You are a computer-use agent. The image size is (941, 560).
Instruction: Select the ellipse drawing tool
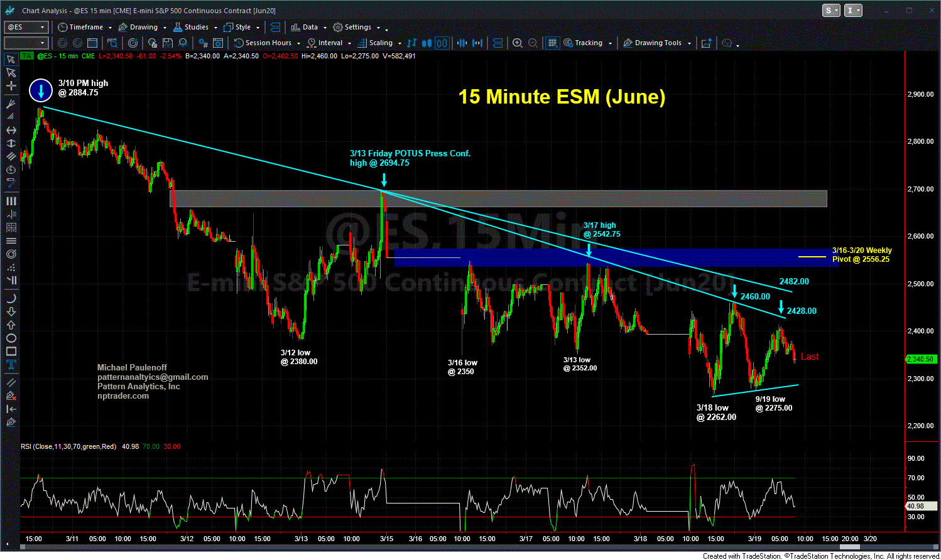coord(11,338)
